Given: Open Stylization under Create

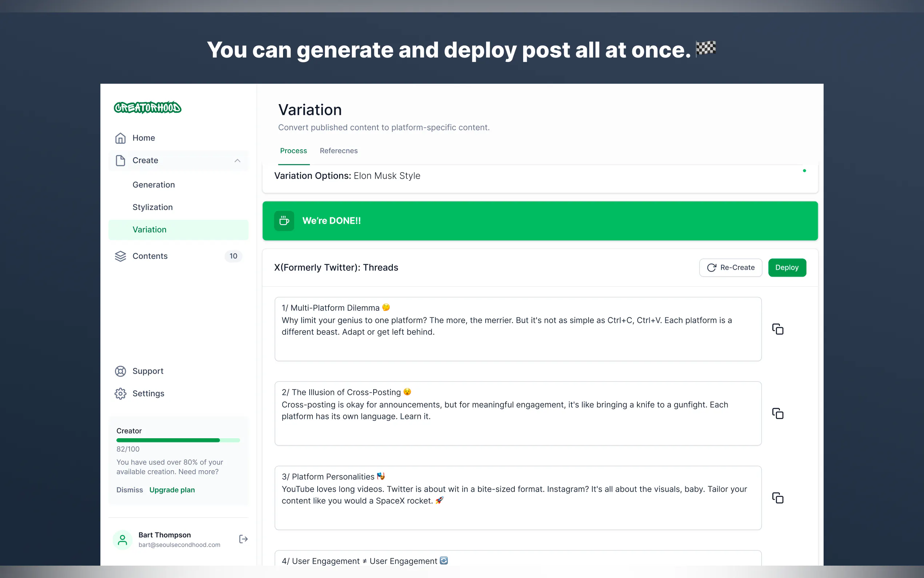Looking at the screenshot, I should point(152,207).
